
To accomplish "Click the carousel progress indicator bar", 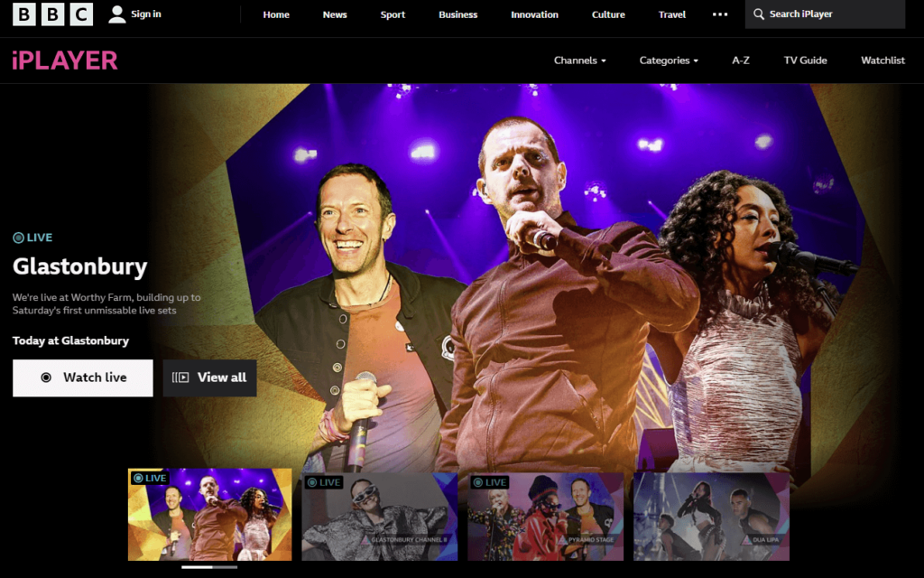I will (x=209, y=567).
